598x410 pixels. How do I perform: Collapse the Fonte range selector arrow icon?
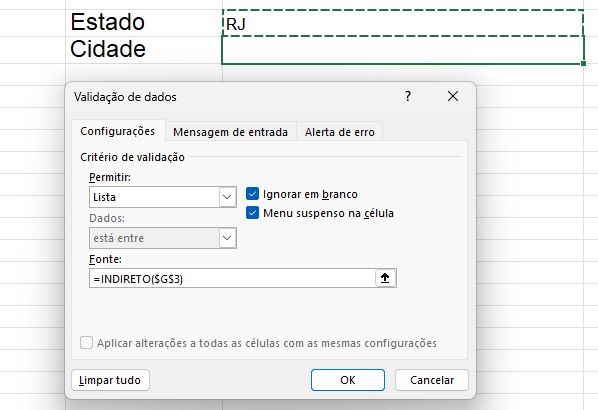tap(385, 278)
